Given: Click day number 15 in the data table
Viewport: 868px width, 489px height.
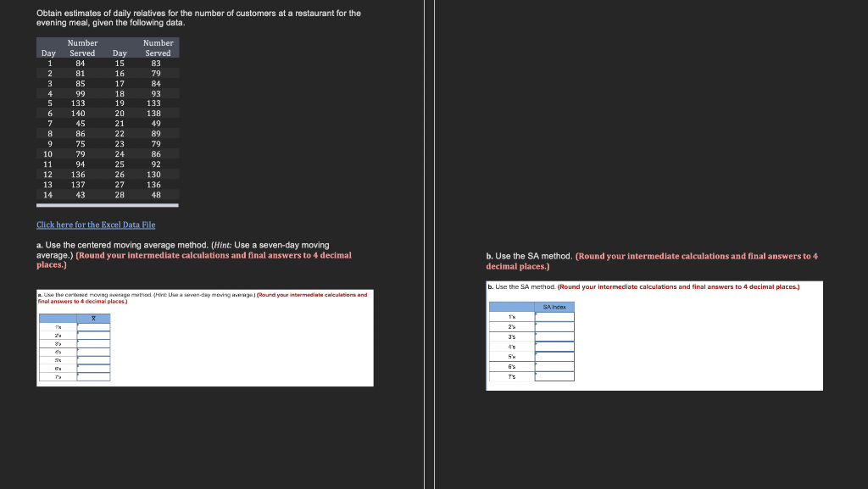Looking at the screenshot, I should pyautogui.click(x=120, y=64).
